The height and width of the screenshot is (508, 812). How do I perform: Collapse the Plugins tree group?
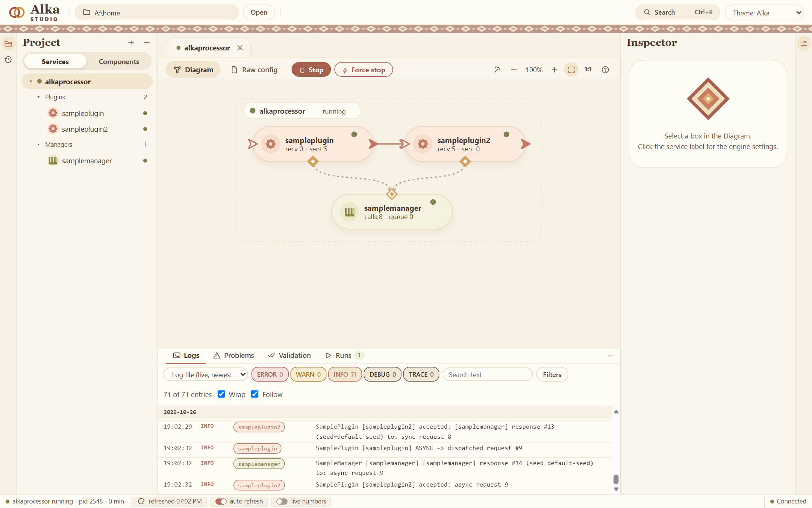[x=38, y=97]
